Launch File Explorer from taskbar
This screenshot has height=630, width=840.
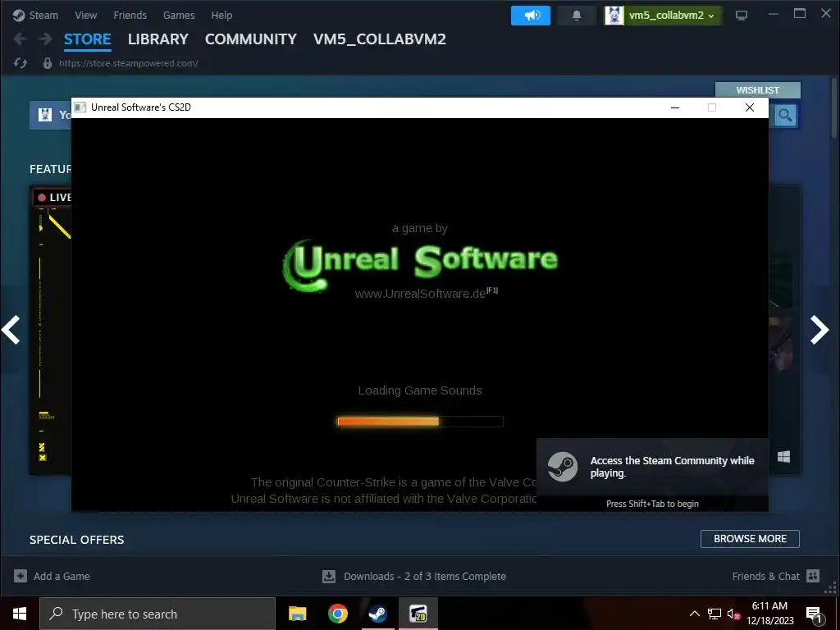tap(297, 614)
